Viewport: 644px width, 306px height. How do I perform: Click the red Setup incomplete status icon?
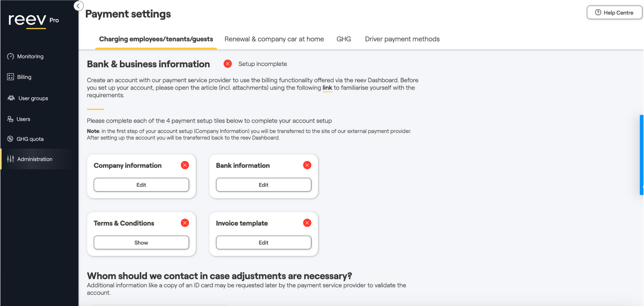228,64
